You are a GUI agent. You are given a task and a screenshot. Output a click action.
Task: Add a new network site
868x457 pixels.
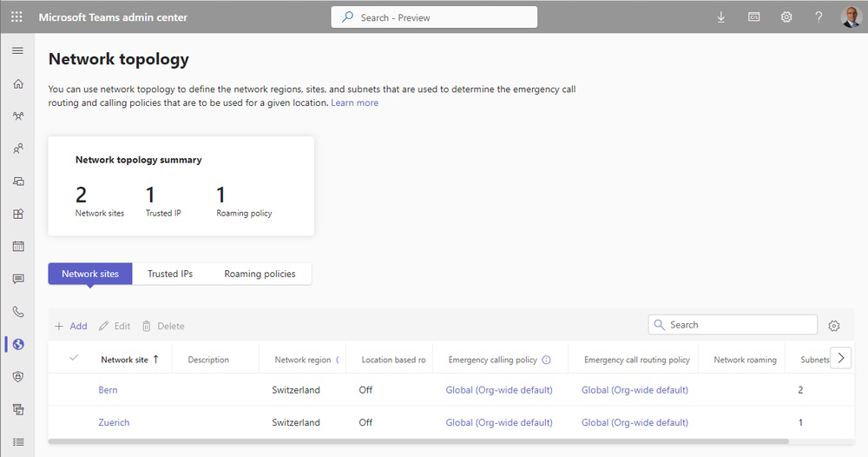point(71,327)
